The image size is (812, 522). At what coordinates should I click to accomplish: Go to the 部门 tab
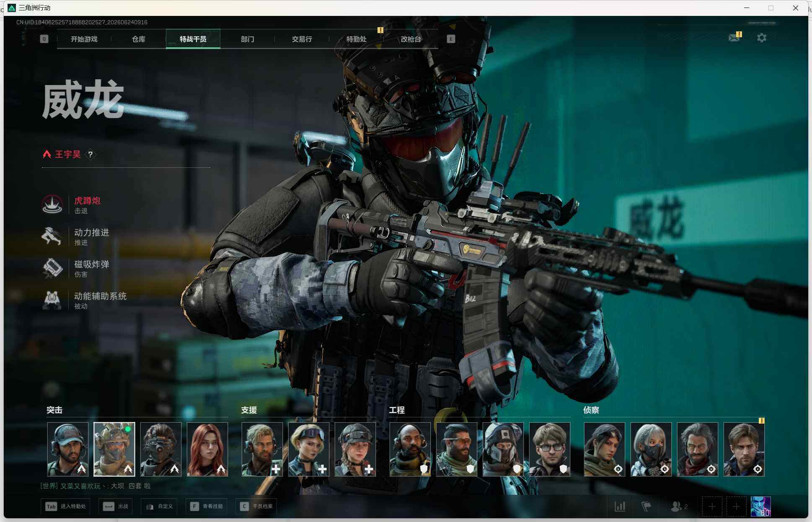[247, 39]
